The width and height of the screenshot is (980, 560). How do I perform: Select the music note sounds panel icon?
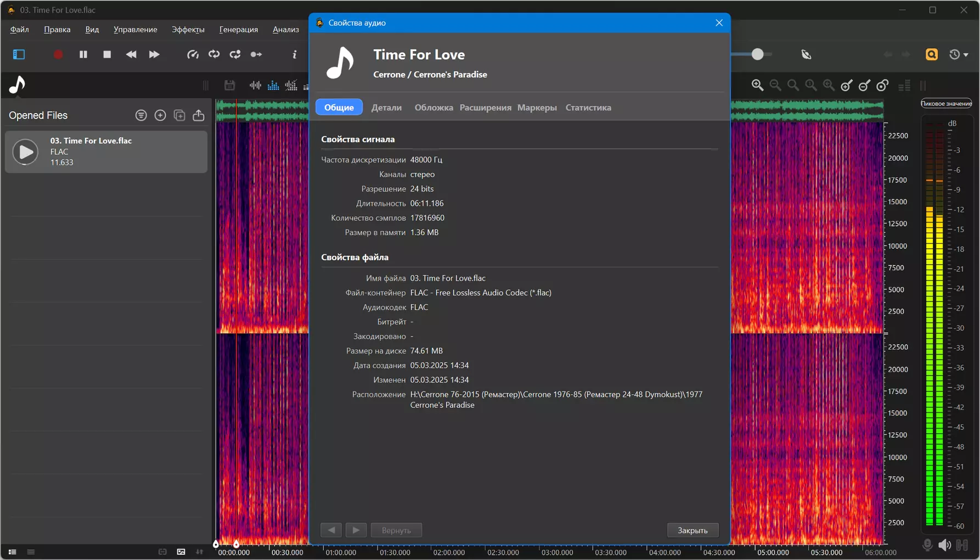(x=17, y=85)
